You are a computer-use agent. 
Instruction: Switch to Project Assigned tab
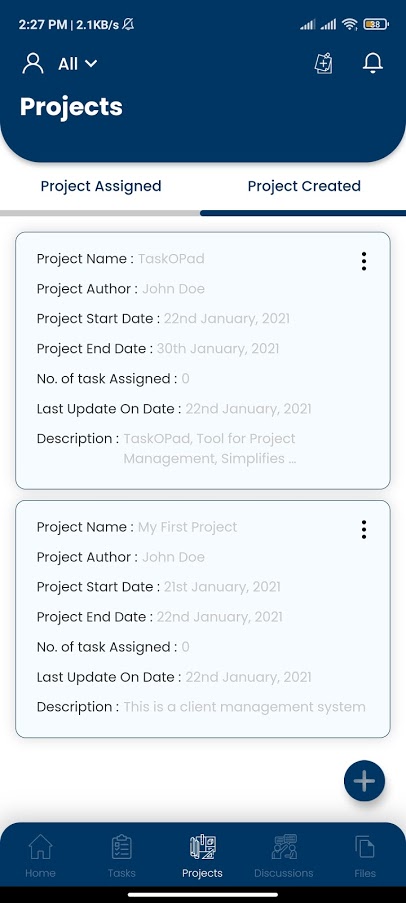101,186
